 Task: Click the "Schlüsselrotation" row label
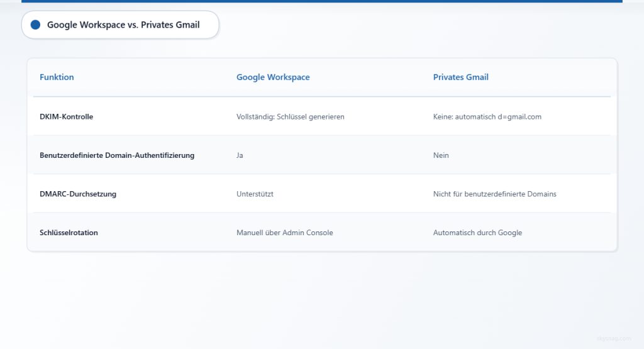tap(69, 233)
